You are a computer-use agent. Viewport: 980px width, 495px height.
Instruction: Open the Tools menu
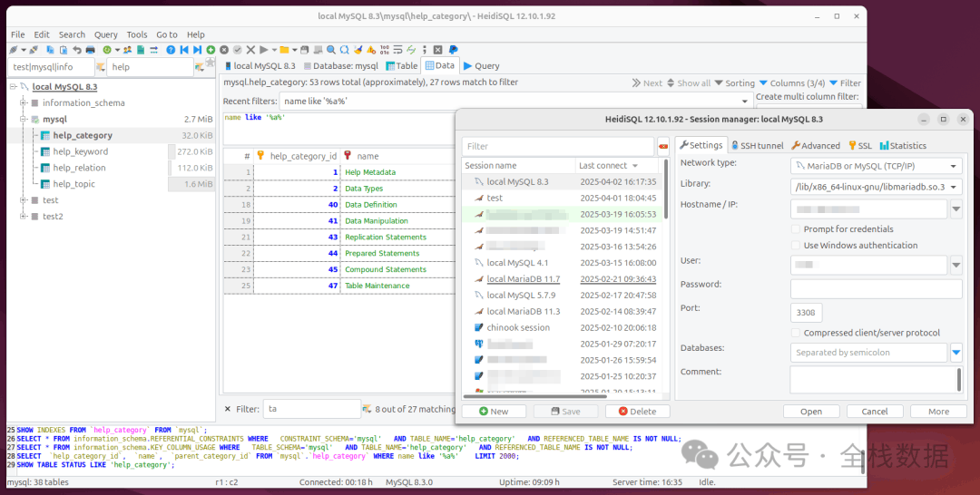click(x=137, y=34)
